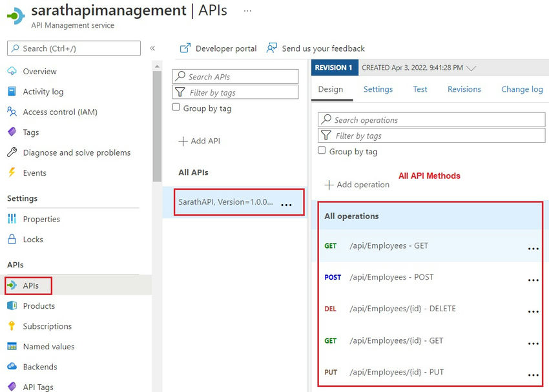This screenshot has height=392, width=549.
Task: Click the left sidebar vertical scrollbar
Action: click(x=157, y=129)
